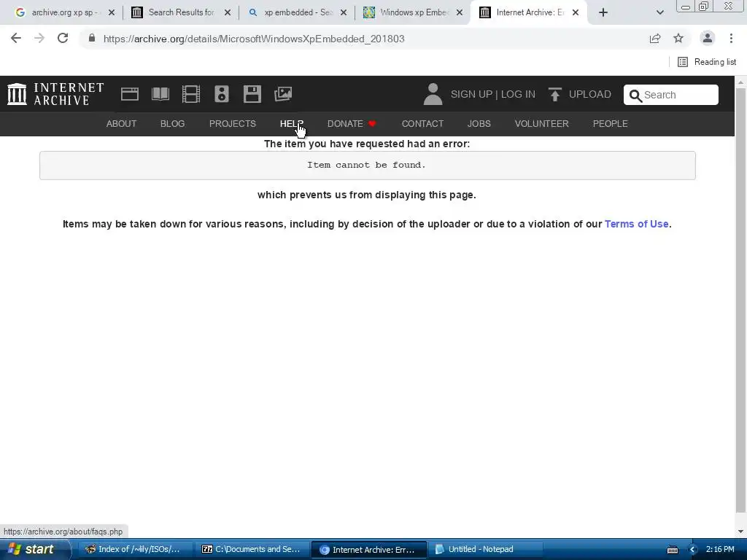Open the Windows Start menu

point(34,549)
